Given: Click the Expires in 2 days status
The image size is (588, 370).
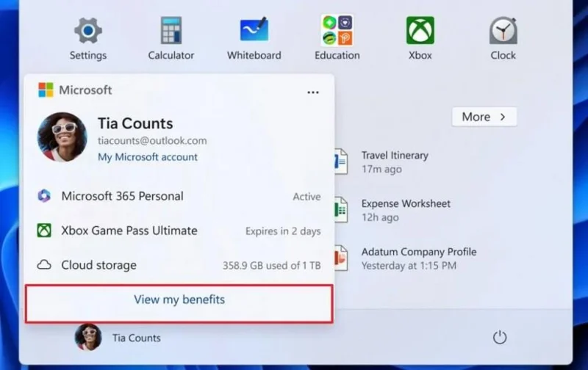Looking at the screenshot, I should pyautogui.click(x=283, y=231).
